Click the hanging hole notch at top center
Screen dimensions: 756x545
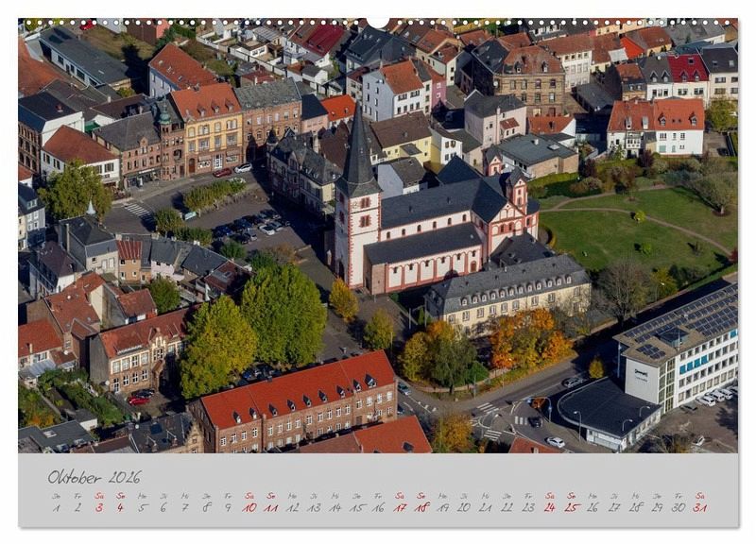click(x=378, y=21)
